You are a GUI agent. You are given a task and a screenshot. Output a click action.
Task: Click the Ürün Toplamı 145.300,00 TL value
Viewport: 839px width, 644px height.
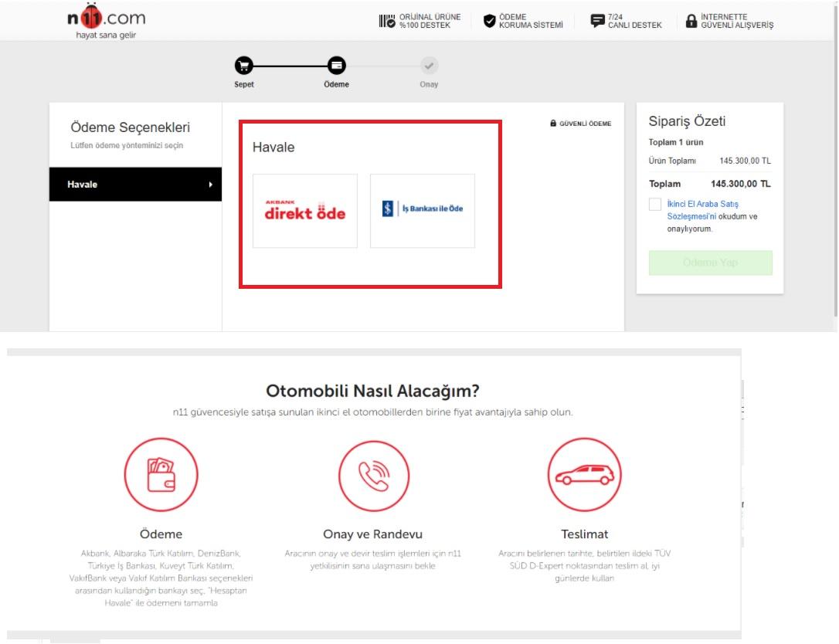(x=745, y=161)
